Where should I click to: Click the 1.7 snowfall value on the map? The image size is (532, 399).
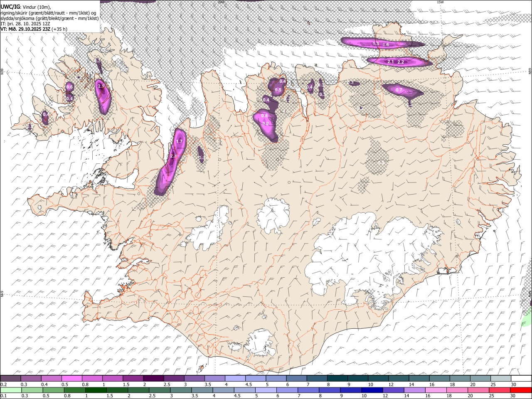pyautogui.click(x=180, y=141)
